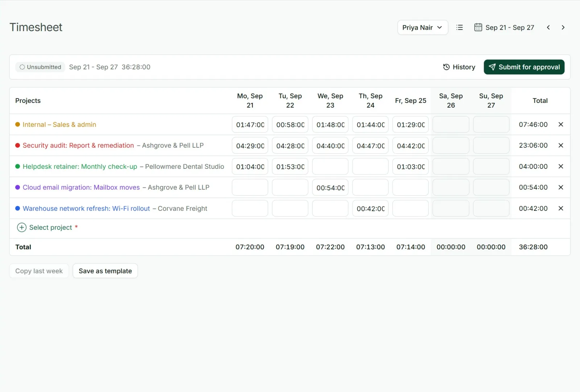Edit Security audit Friday entry 04:42:00

tap(411, 146)
